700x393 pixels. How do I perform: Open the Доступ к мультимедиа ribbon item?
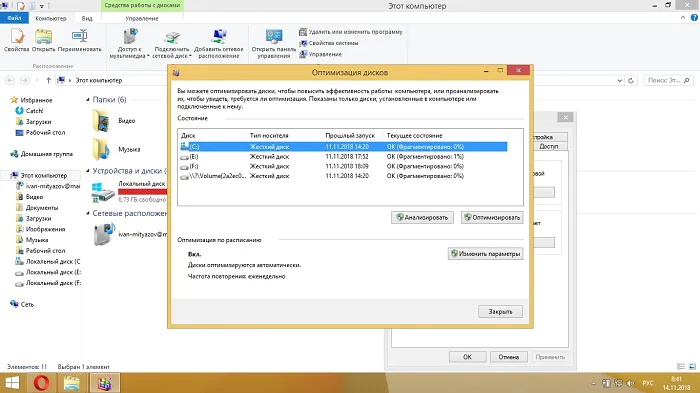click(130, 43)
